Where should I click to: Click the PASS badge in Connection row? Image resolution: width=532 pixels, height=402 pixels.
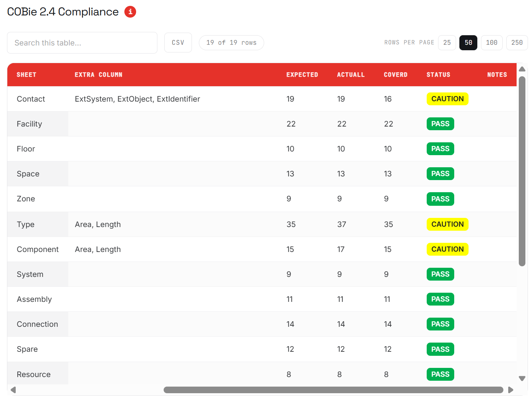440,324
